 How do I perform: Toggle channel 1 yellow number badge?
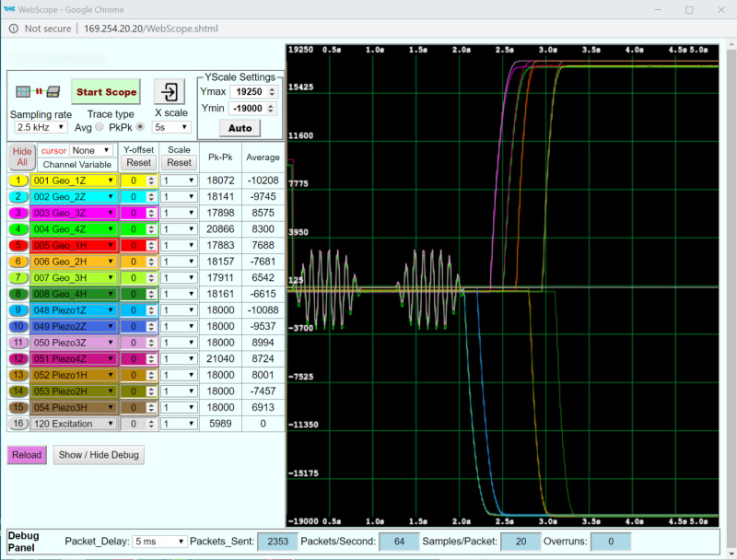tap(18, 181)
